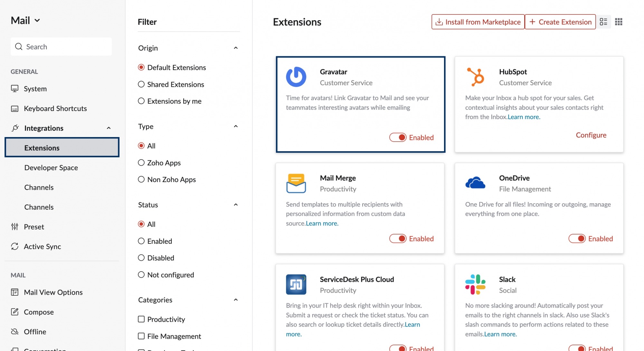Viewport: 644px width, 351px height.
Task: Open the Developer Space section
Action: tap(51, 167)
